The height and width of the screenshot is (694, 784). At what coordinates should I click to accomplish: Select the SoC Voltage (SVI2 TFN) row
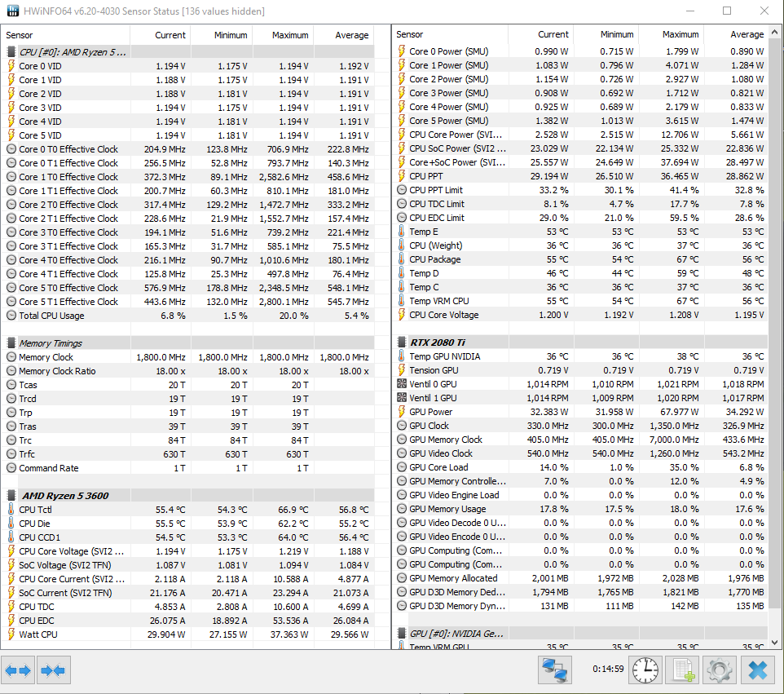[190, 565]
